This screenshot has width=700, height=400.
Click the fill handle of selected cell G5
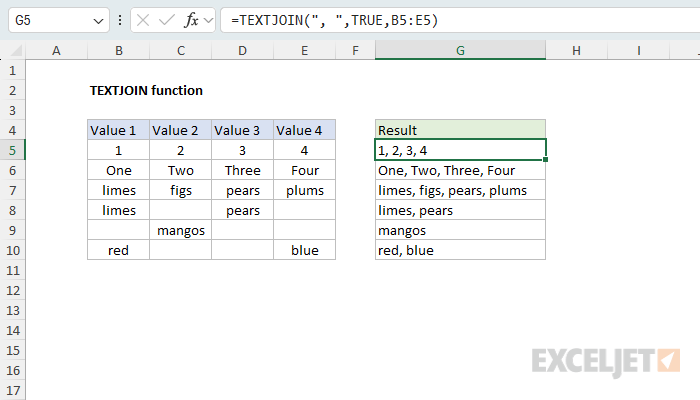[x=546, y=159]
